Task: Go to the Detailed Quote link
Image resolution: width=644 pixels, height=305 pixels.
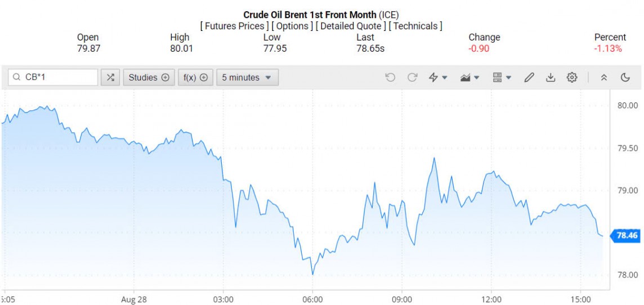Action: pos(350,26)
